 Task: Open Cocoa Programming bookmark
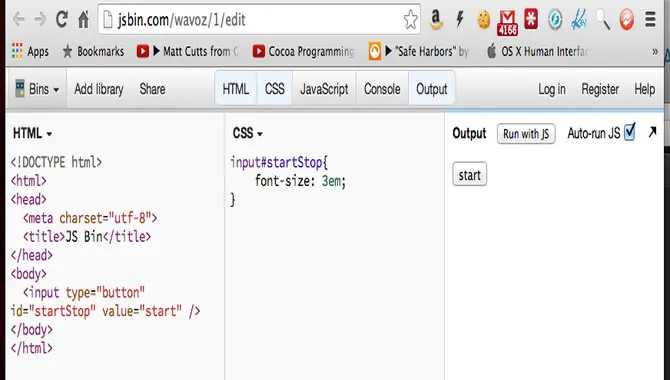coord(303,52)
